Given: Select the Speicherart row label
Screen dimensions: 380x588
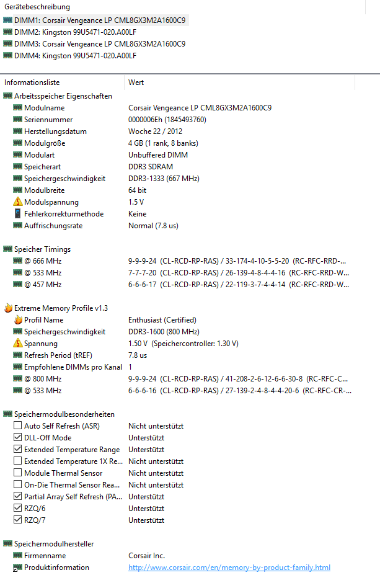Looking at the screenshot, I should (x=42, y=167).
